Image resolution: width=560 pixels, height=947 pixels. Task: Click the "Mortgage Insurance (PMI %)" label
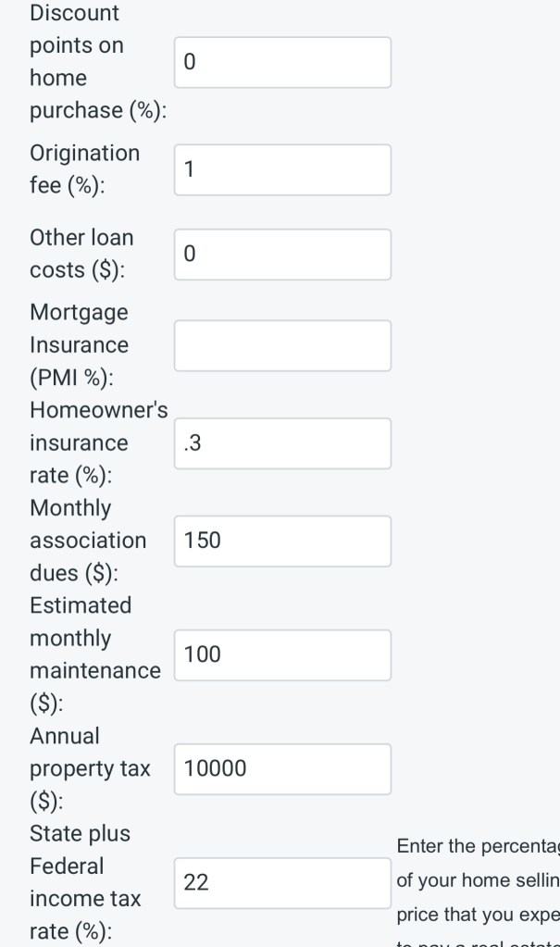pos(80,345)
